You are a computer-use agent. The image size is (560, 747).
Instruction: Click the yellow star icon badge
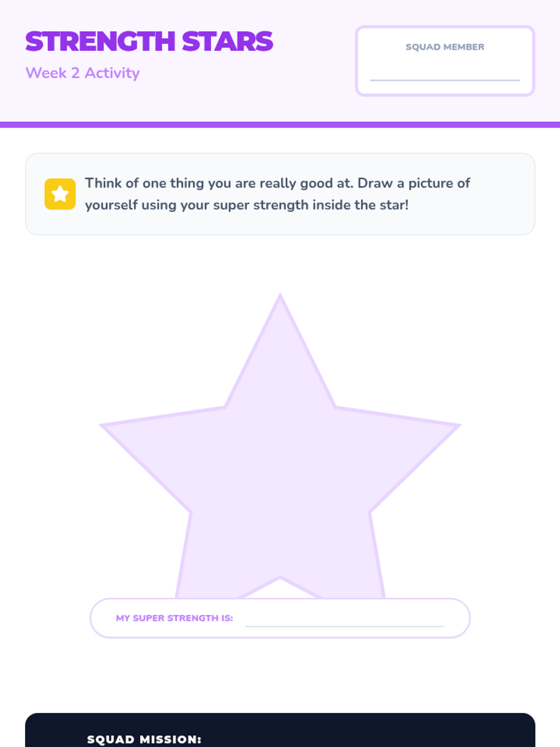(60, 194)
